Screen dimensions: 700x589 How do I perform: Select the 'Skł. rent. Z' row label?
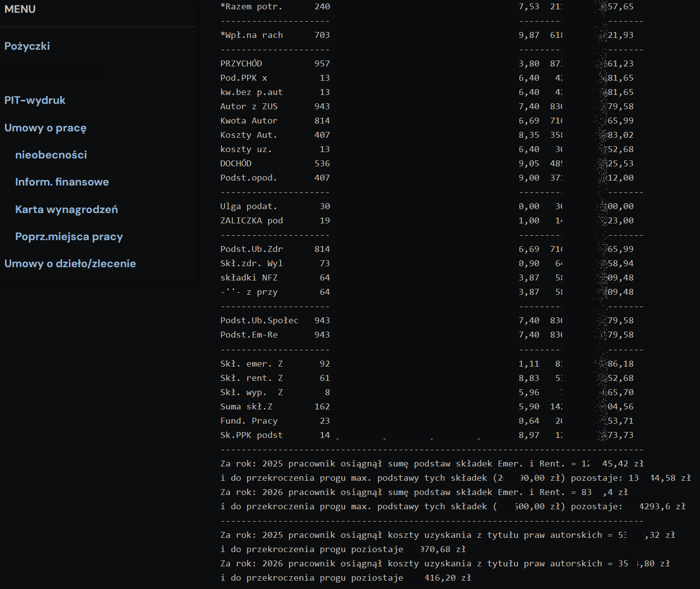coord(252,378)
